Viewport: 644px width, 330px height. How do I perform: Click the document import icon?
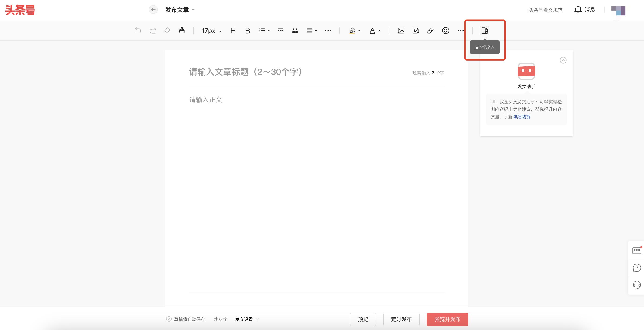pyautogui.click(x=485, y=30)
